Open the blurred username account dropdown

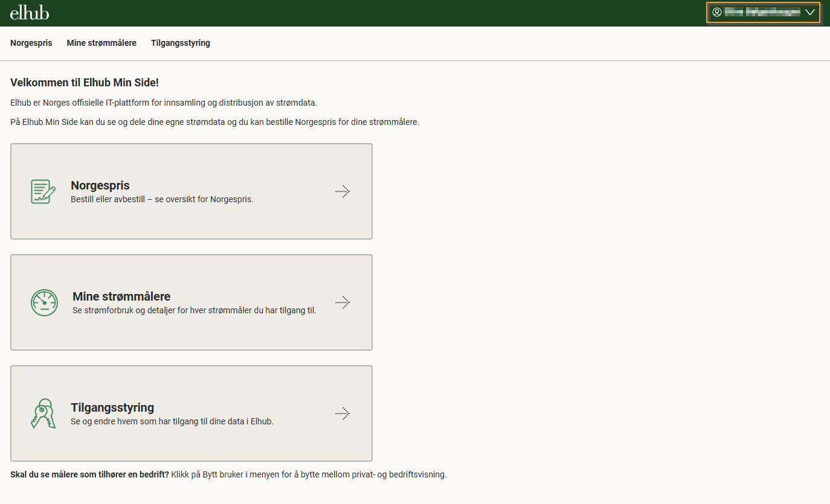pos(762,12)
